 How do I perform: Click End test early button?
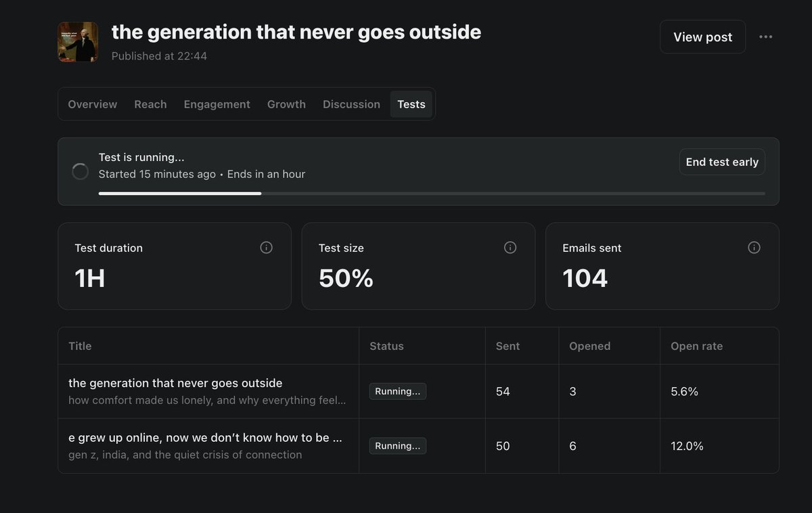point(722,162)
